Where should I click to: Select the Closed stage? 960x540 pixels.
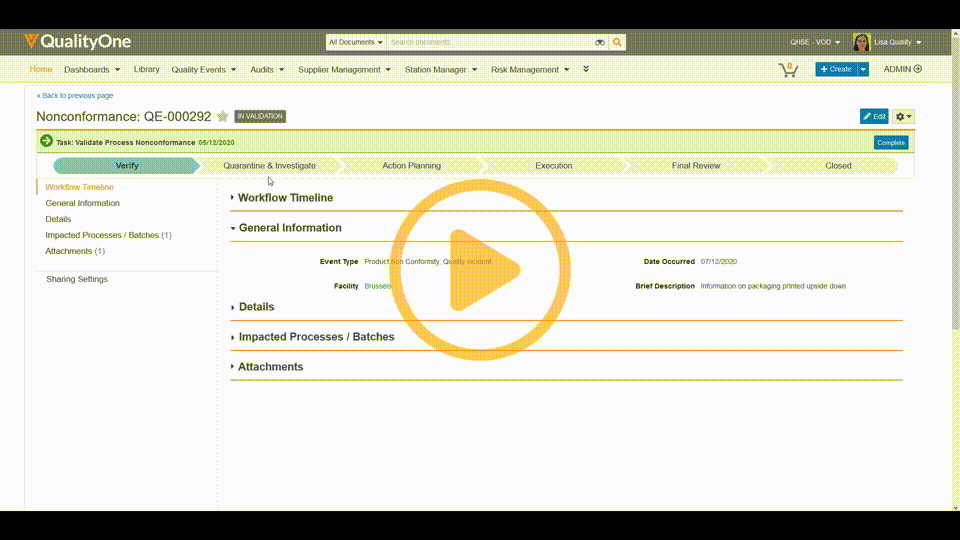(838, 166)
